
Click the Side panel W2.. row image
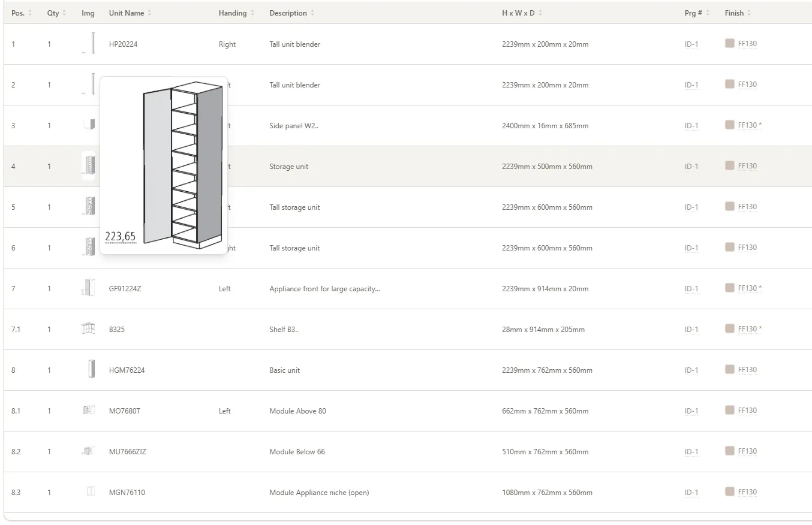coord(89,125)
